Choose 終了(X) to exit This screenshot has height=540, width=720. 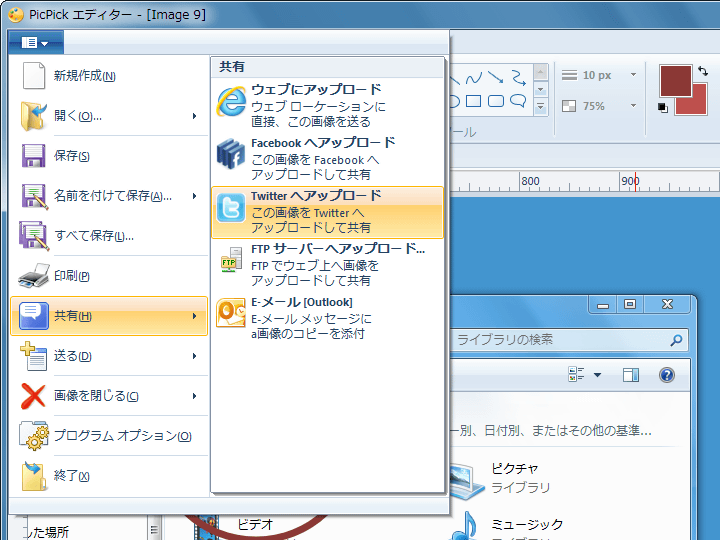[109, 476]
